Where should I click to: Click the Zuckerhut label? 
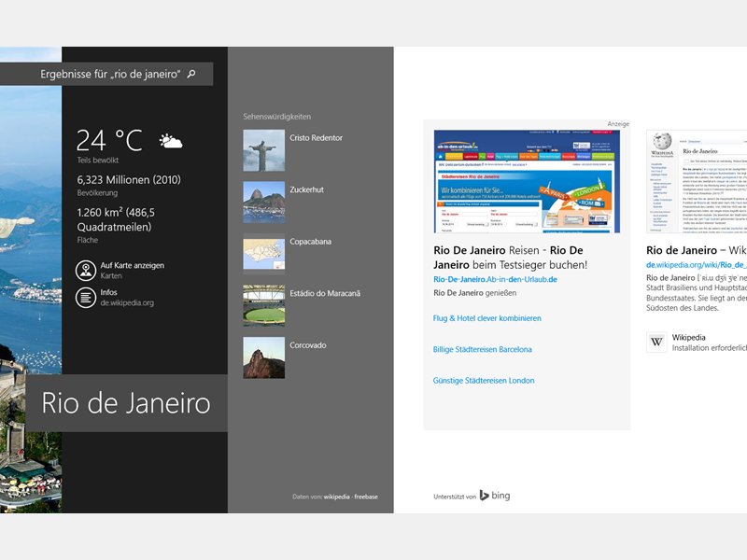coord(307,189)
